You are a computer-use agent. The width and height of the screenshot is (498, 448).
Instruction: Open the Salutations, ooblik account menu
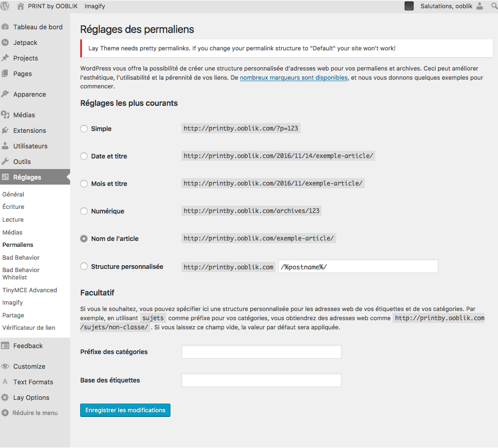click(x=446, y=6)
